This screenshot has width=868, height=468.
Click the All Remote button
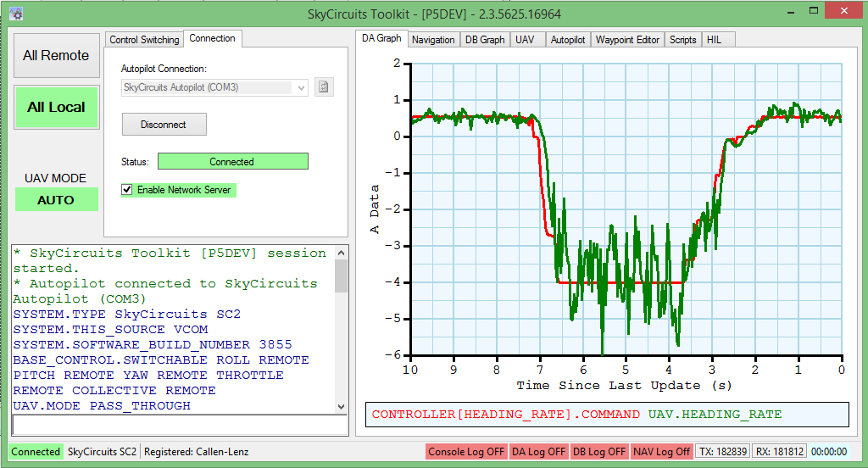pos(56,55)
